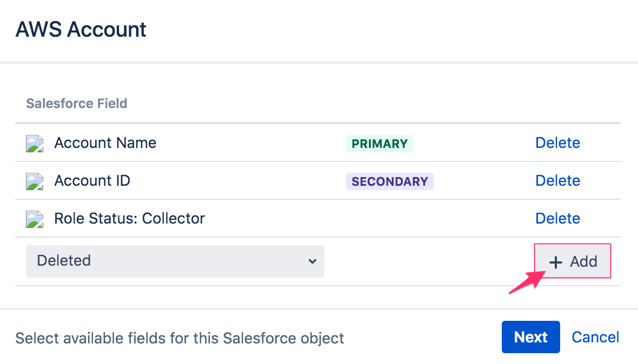The height and width of the screenshot is (364, 638).
Task: Select the Account Name row label
Action: click(105, 143)
